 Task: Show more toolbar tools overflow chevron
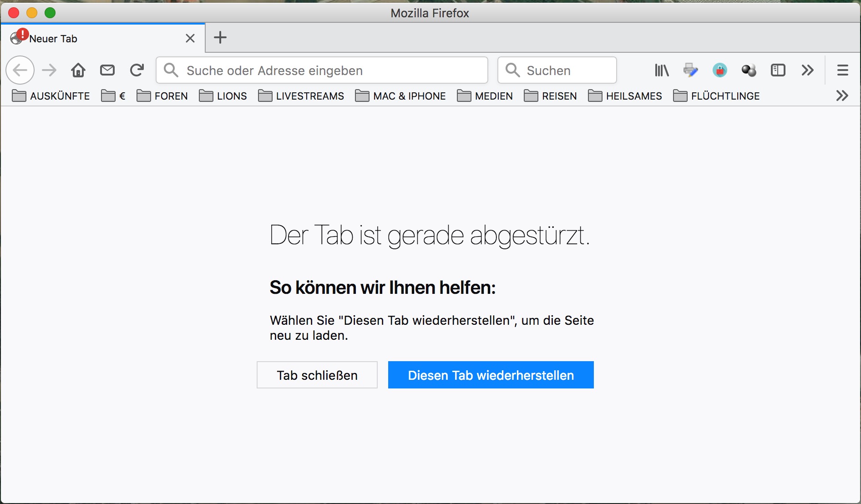[x=807, y=70]
